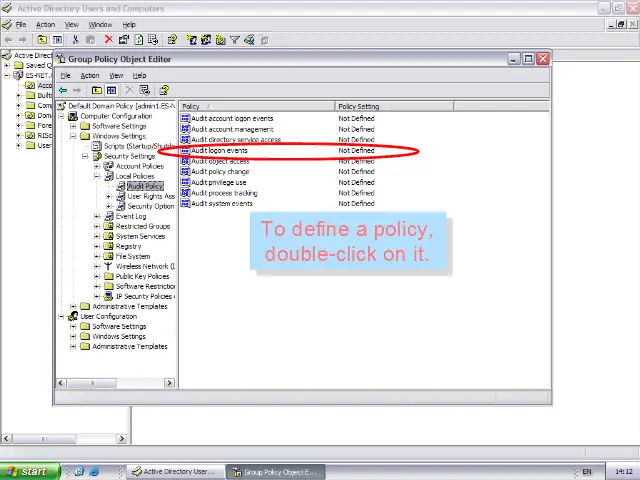Select Account Policies in the tree
Viewport: 640px width, 480px height.
click(x=140, y=166)
